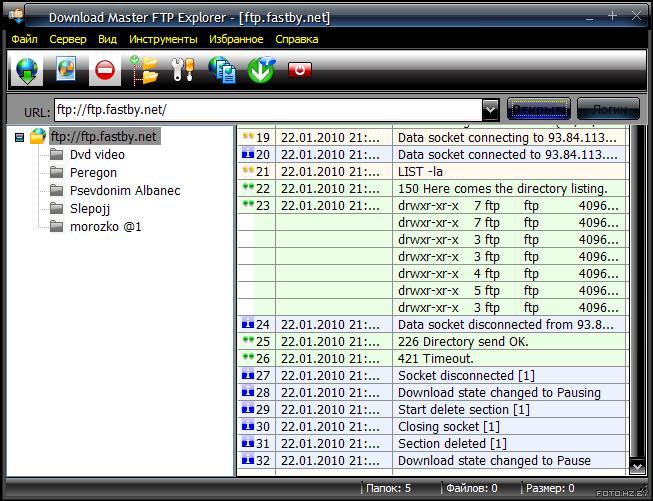This screenshot has width=653, height=501.
Task: Click the green quote icon on log row 26
Action: (x=248, y=356)
